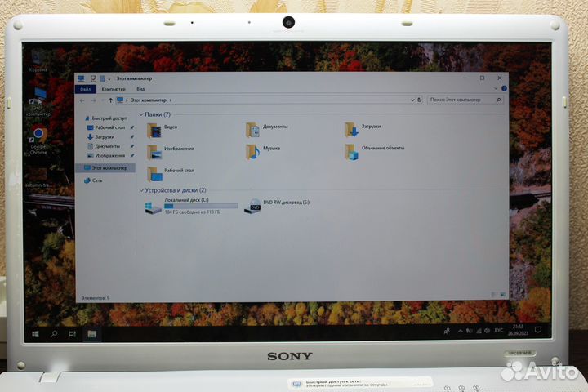Open the notification center icon
The width and height of the screenshot is (588, 392).
click(x=538, y=330)
